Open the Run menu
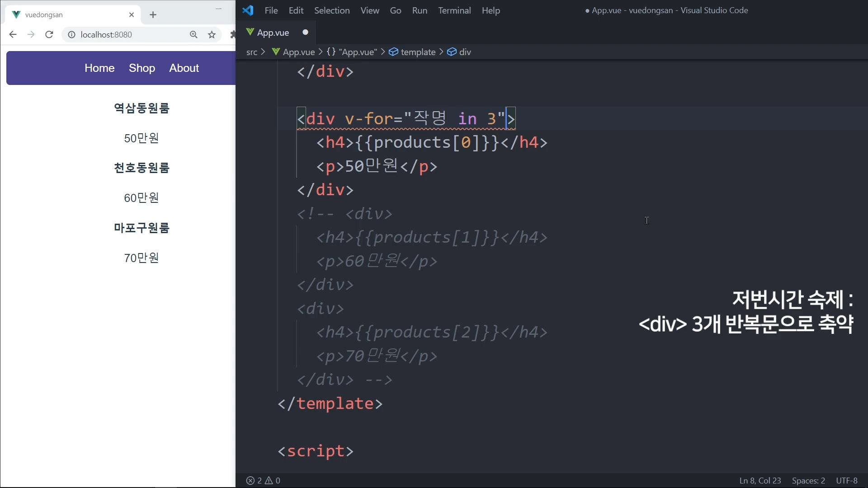Screen dimensions: 868x488 click(x=419, y=10)
